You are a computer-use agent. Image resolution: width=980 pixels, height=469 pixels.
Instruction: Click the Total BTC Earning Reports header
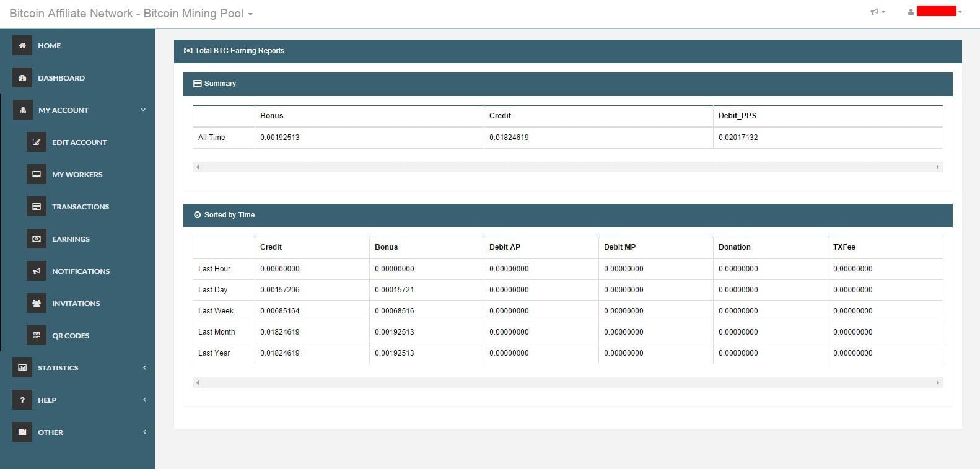567,51
